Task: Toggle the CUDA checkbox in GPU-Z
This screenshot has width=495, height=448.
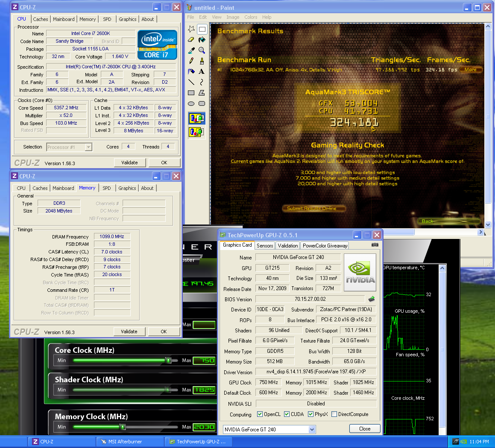Action: (x=287, y=414)
